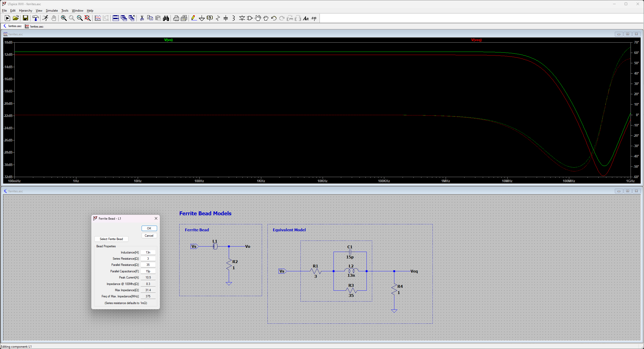Click the Parallel Capacitance input field

tap(148, 271)
